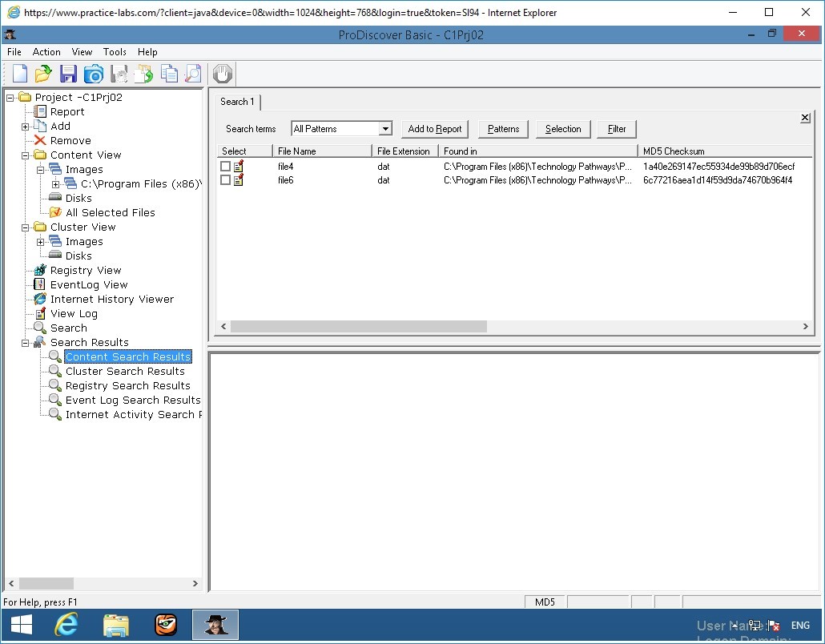Close the Search 1 results pane
The image size is (825, 644).
pyautogui.click(x=805, y=118)
